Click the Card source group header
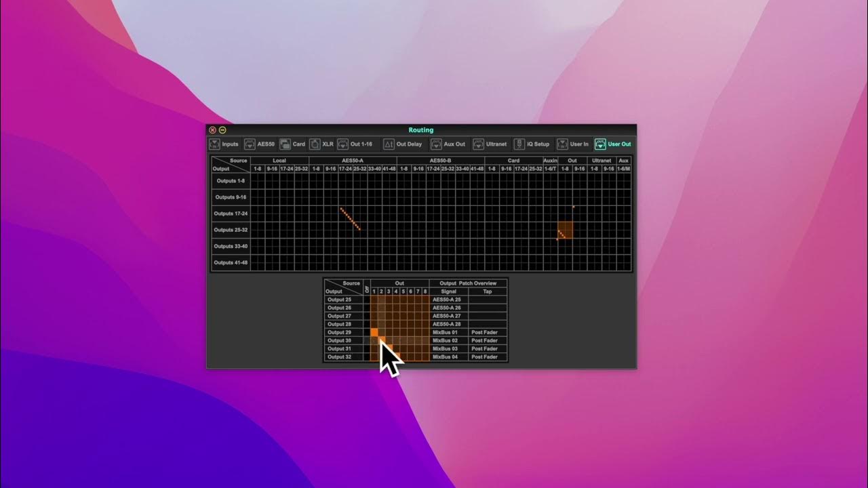The width and height of the screenshot is (868, 488). pos(514,161)
